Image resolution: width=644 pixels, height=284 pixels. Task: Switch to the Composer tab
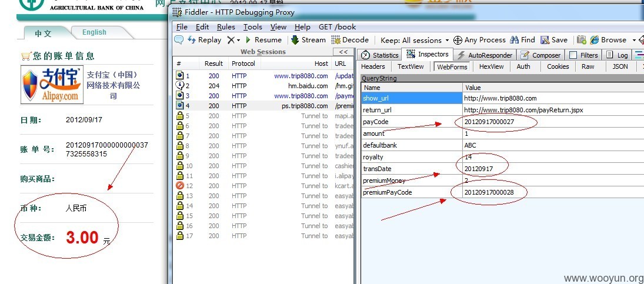[x=540, y=55]
